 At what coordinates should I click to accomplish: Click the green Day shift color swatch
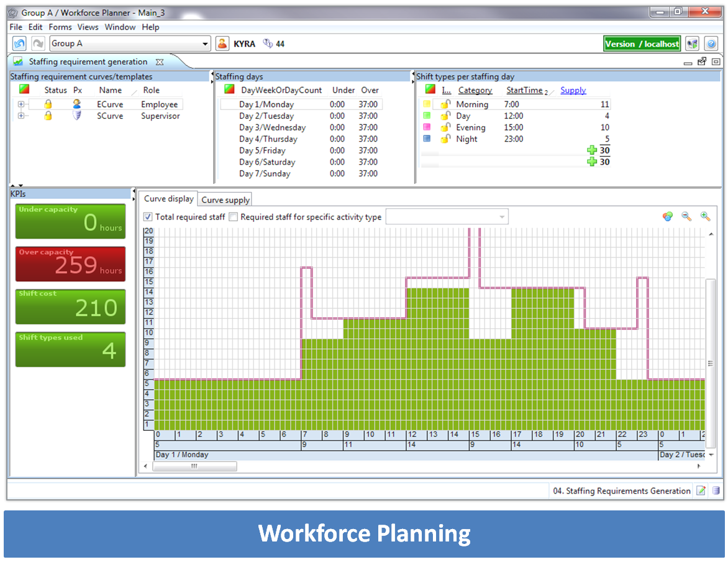coord(427,115)
